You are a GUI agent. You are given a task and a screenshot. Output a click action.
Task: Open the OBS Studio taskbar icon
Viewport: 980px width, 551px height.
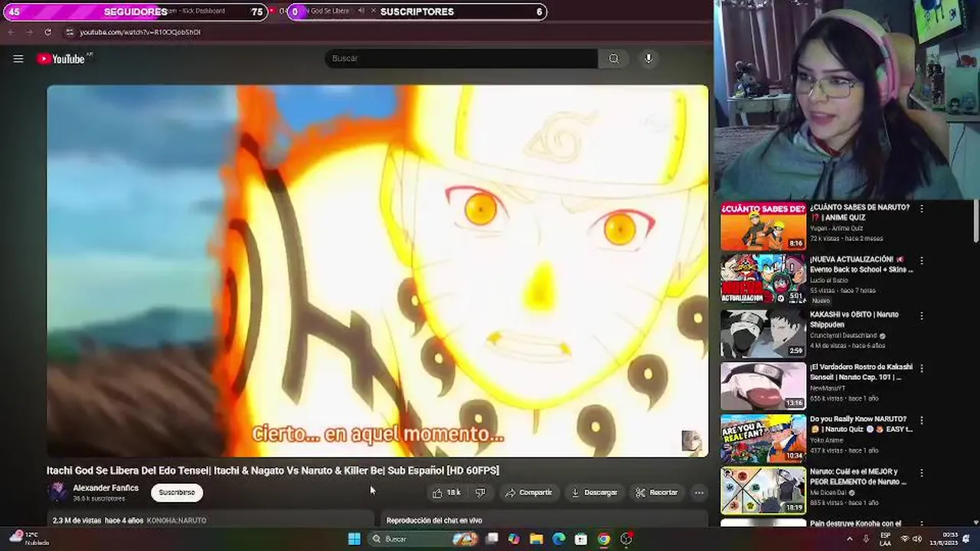pyautogui.click(x=626, y=539)
